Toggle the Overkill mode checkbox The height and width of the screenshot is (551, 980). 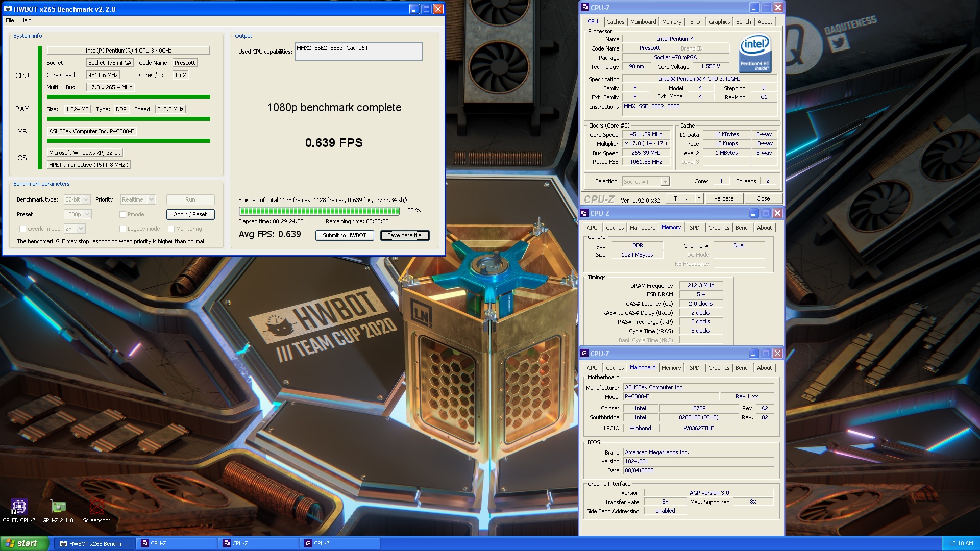coord(22,229)
